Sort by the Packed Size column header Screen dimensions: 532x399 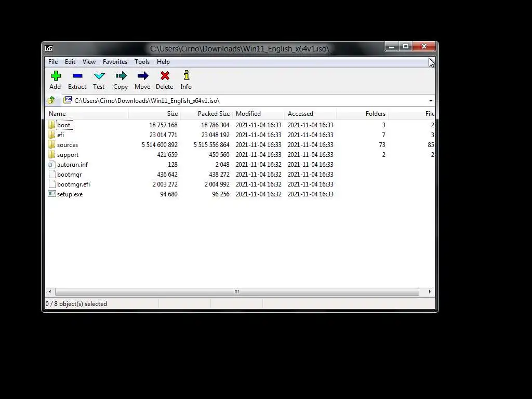click(206, 114)
